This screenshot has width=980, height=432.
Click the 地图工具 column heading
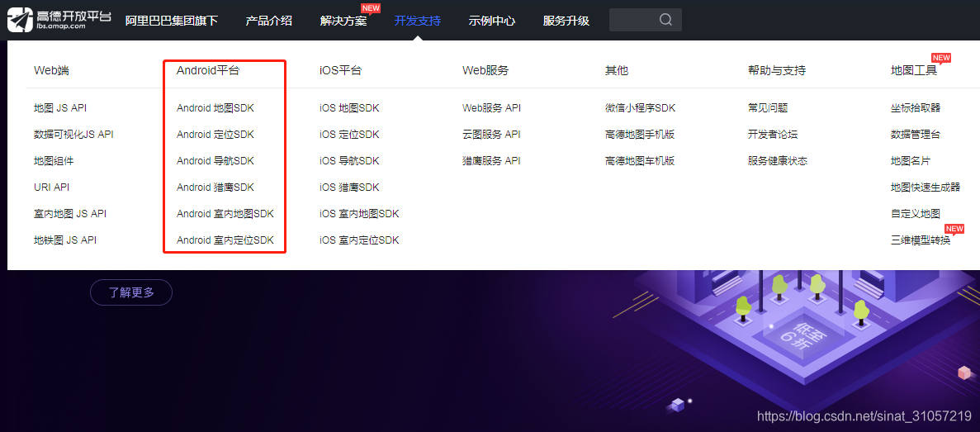(x=915, y=71)
